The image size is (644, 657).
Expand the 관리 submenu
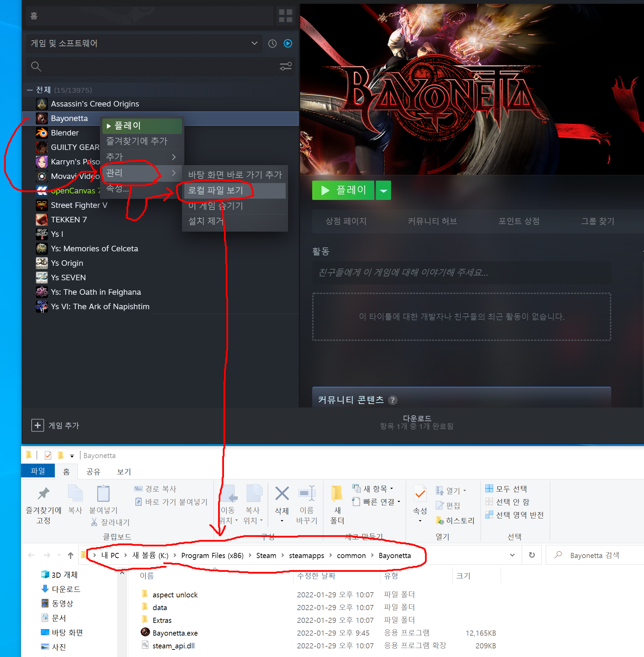[142, 173]
